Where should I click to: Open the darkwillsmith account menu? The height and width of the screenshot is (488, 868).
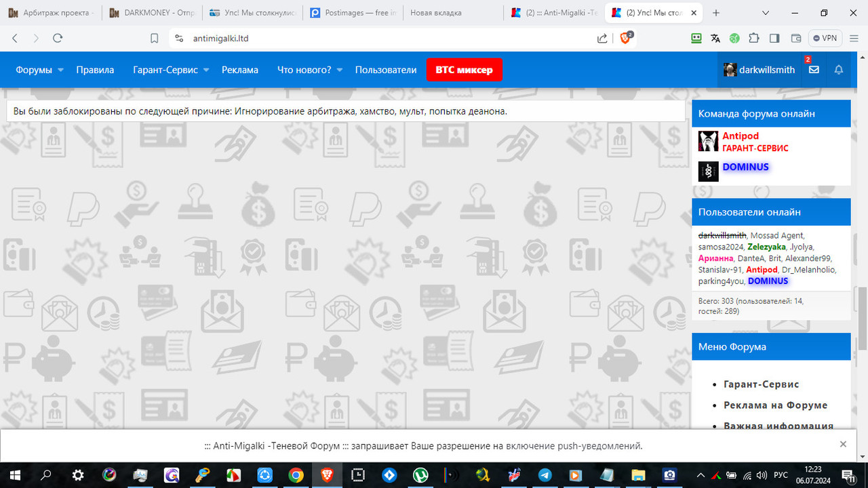[x=759, y=70]
